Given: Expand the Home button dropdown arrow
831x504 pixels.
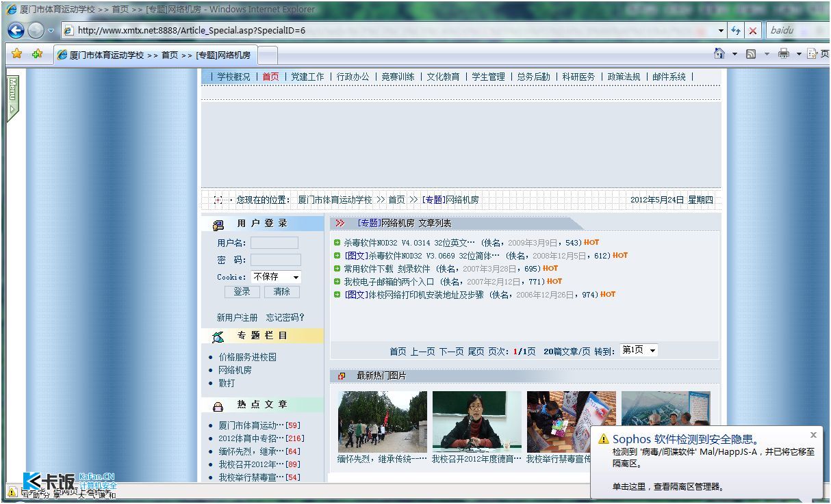Looking at the screenshot, I should pos(734,54).
